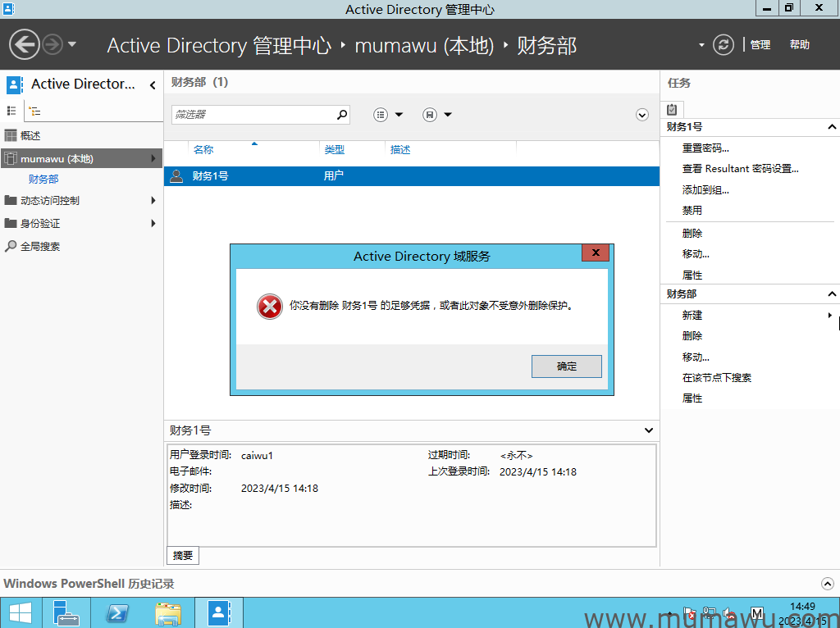The width and height of the screenshot is (840, 628).
Task: Click 查看 Resultant 密码设置... task
Action: tap(741, 169)
